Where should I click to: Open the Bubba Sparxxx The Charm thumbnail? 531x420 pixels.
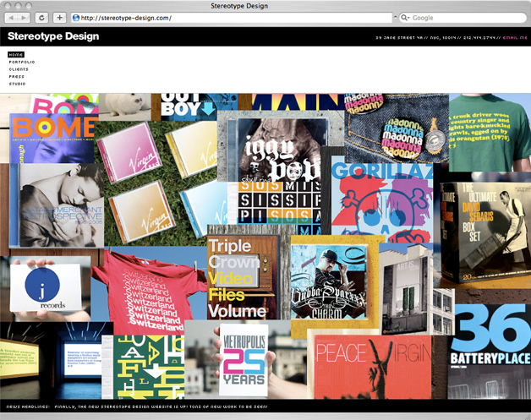(x=329, y=282)
